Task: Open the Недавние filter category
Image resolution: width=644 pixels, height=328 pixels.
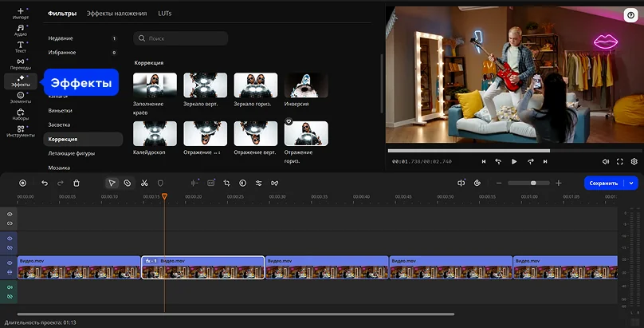Action: [83, 38]
